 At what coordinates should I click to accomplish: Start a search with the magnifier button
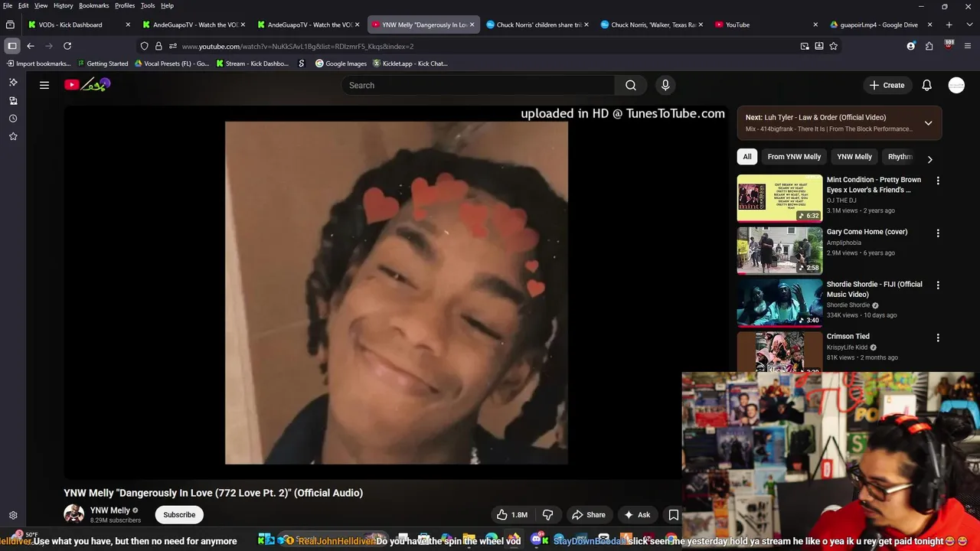[x=630, y=85]
